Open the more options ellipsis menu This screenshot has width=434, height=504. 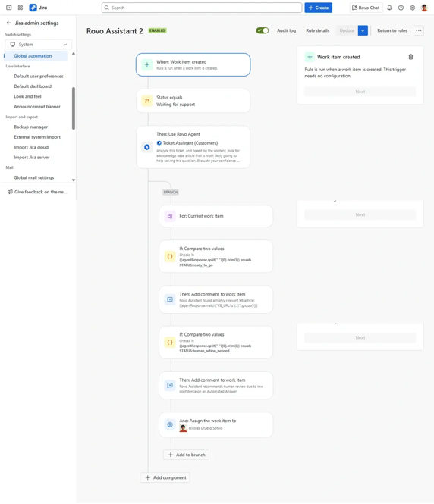(419, 30)
